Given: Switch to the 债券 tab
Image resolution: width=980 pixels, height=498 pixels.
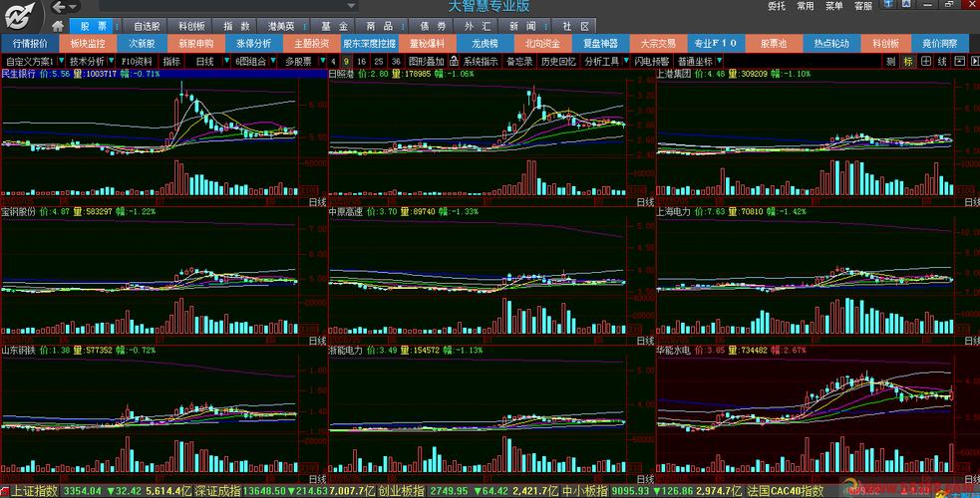Looking at the screenshot, I should pyautogui.click(x=433, y=26).
